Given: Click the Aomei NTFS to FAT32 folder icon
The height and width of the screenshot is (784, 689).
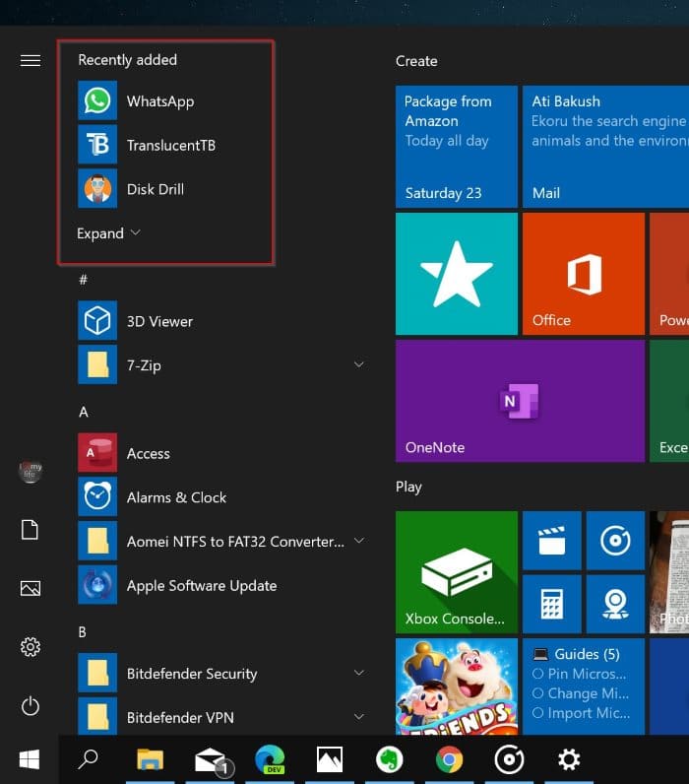Looking at the screenshot, I should (x=97, y=541).
